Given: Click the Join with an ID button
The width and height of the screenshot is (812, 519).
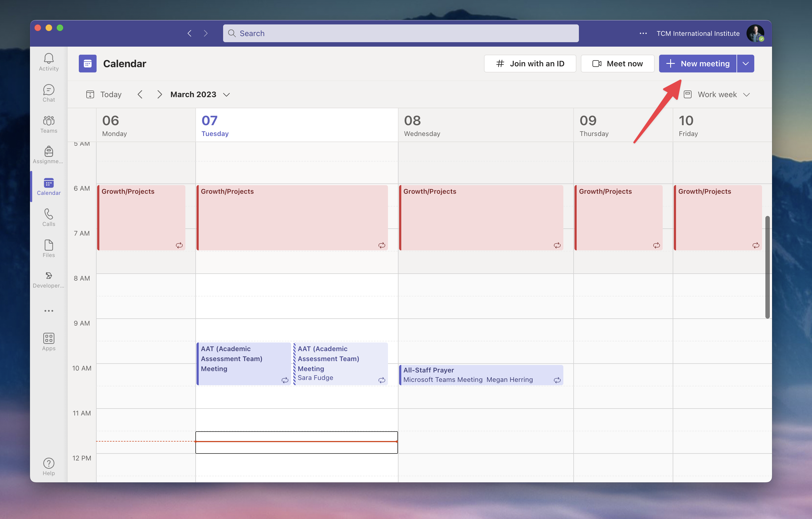Looking at the screenshot, I should click(x=530, y=63).
